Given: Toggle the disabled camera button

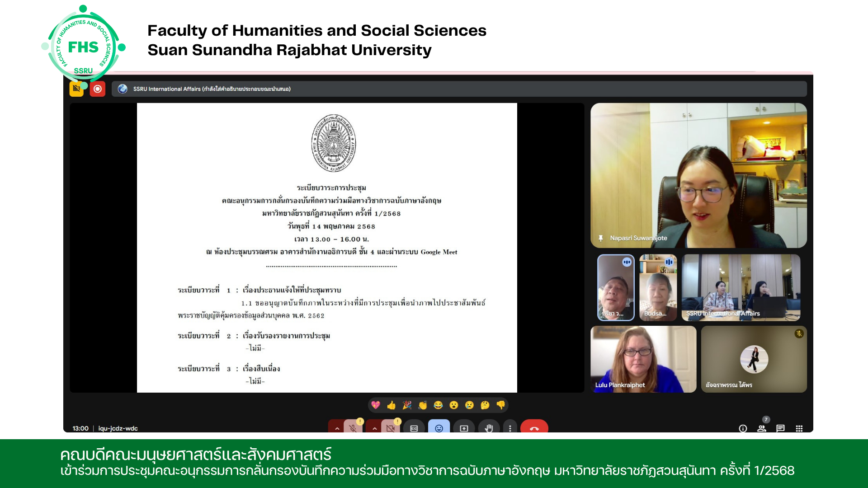Looking at the screenshot, I should click(x=391, y=427).
